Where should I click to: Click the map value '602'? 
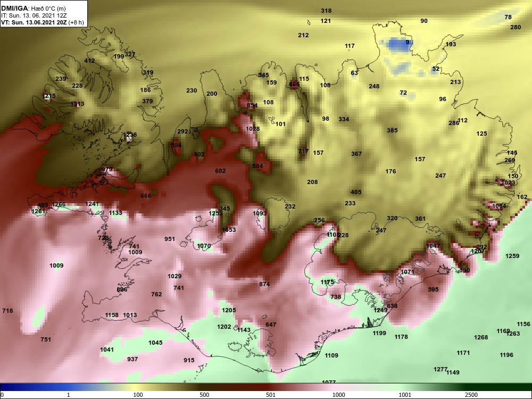coord(220,171)
